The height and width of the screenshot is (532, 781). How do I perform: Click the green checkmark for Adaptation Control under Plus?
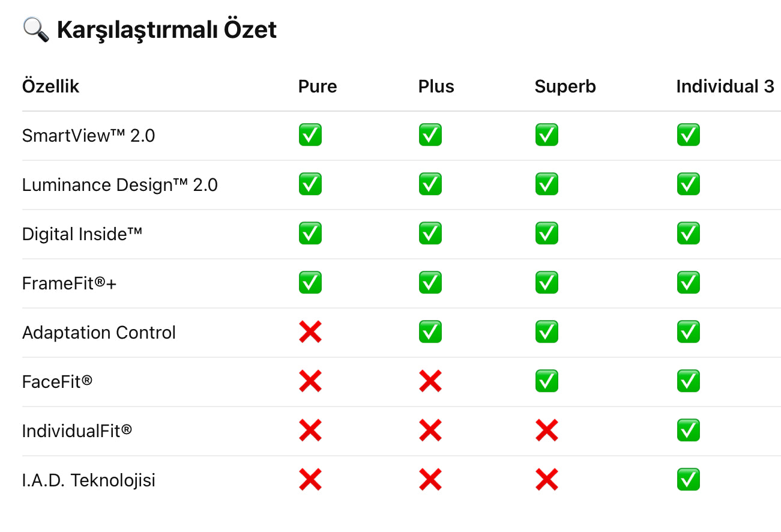(430, 332)
